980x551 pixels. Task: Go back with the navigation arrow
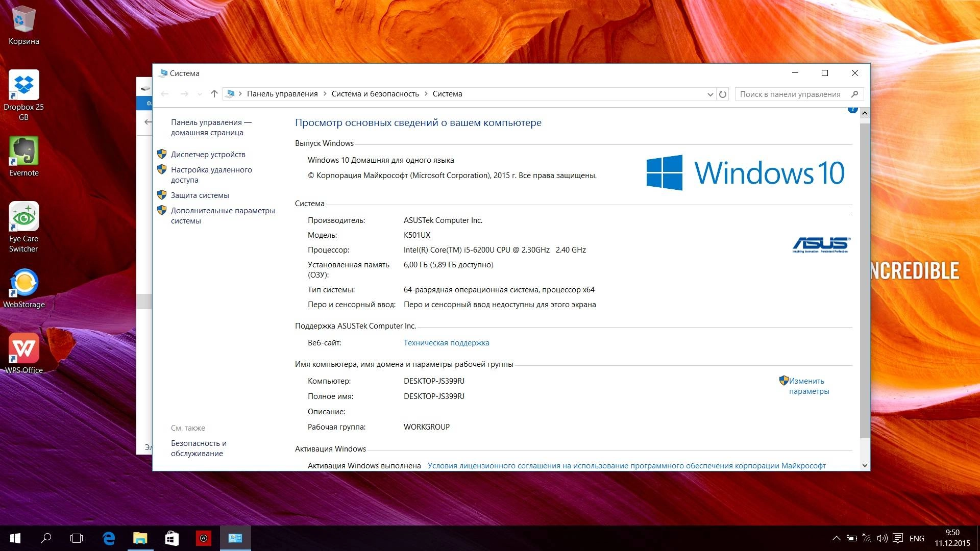[x=165, y=94]
